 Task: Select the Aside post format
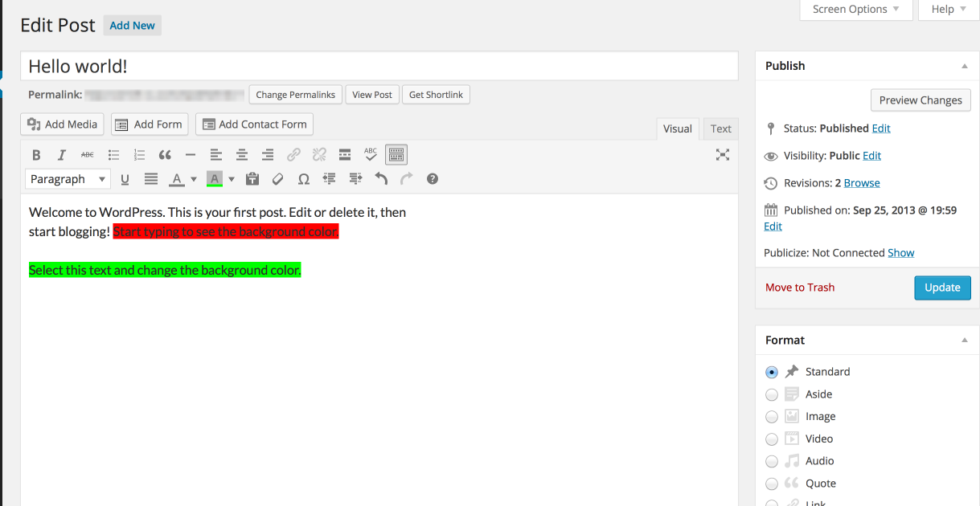(772, 394)
